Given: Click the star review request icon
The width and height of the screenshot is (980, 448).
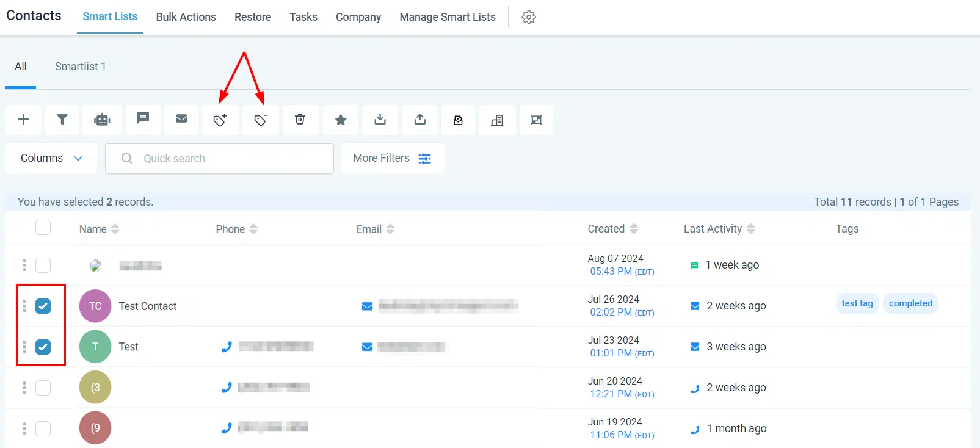Looking at the screenshot, I should pyautogui.click(x=341, y=120).
